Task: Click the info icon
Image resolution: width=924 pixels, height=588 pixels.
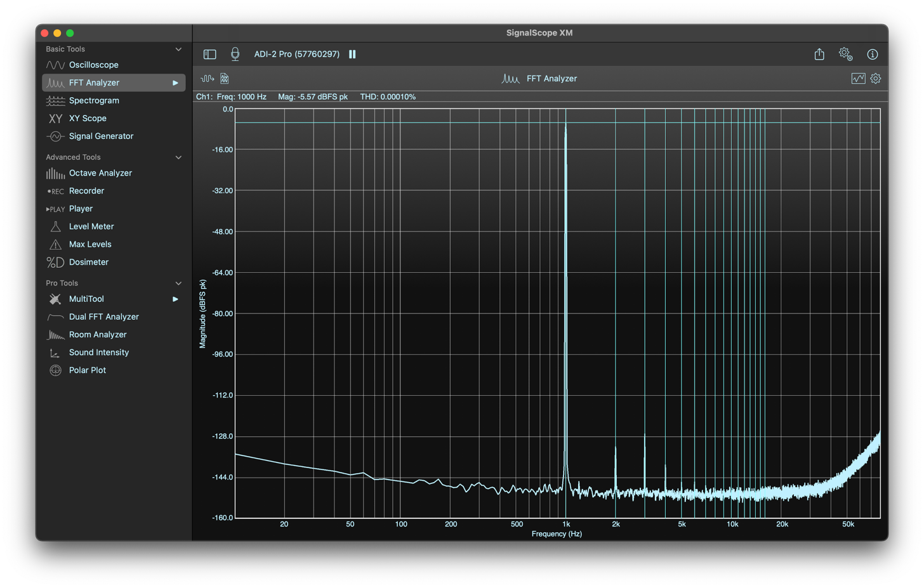Action: pos(873,55)
